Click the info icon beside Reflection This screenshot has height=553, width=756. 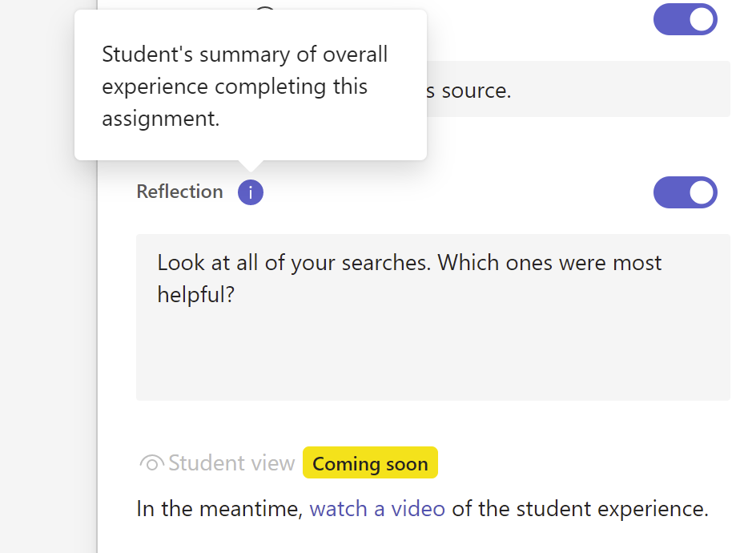click(251, 192)
